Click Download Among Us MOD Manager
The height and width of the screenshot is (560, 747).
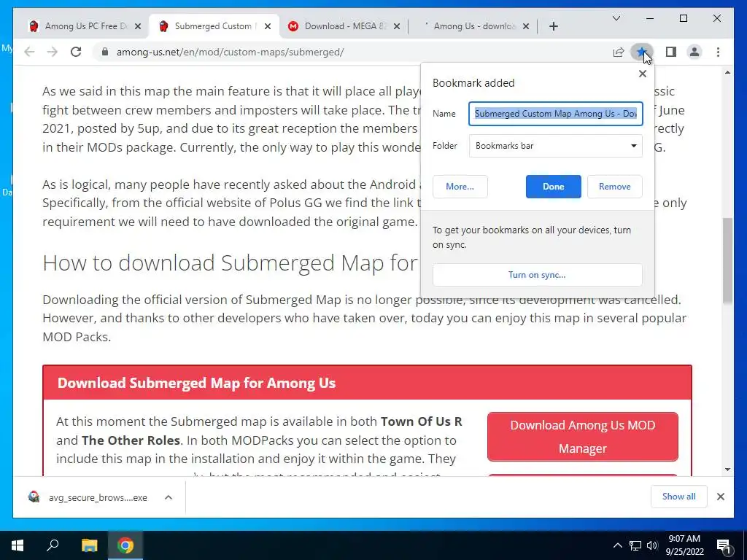click(x=583, y=437)
